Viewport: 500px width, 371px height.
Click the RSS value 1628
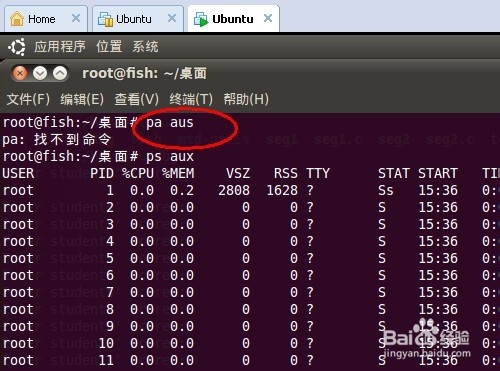coord(282,190)
